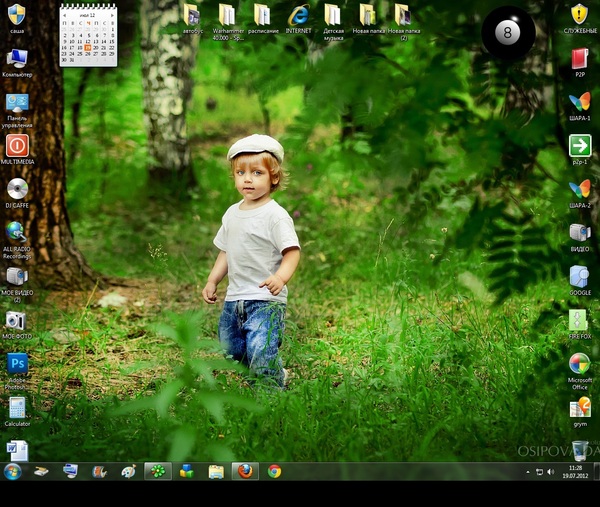This screenshot has width=600, height=507.
Task: Go to previous month in calendar gadget
Action: point(66,16)
